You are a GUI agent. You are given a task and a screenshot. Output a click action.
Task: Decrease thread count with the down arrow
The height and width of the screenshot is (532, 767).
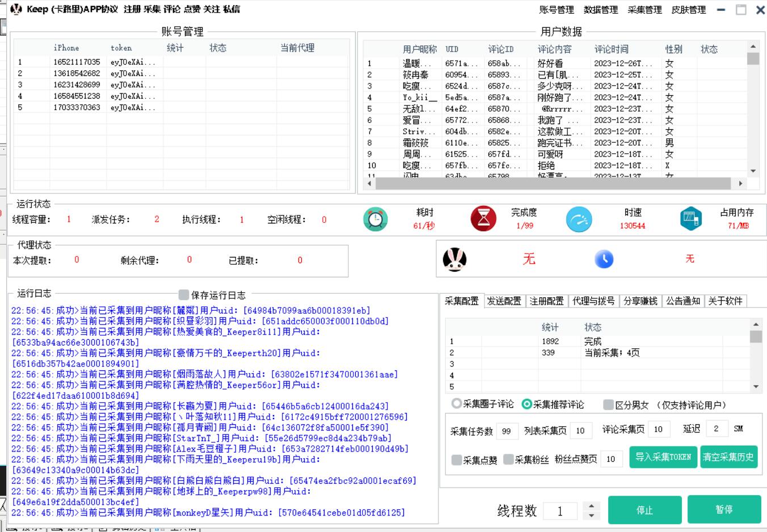point(591,516)
